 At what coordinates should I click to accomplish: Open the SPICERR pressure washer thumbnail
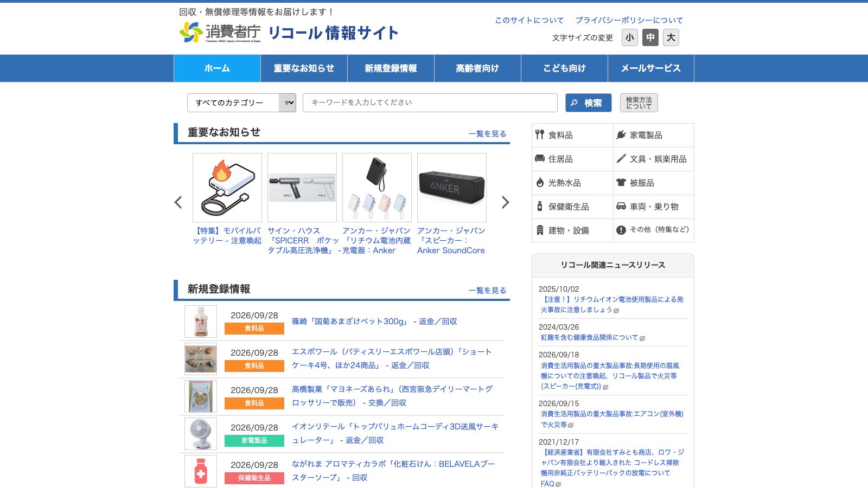coord(302,188)
